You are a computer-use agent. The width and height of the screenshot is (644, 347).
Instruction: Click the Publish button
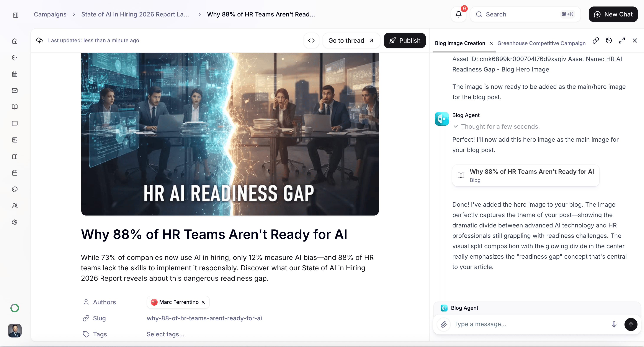pyautogui.click(x=404, y=41)
